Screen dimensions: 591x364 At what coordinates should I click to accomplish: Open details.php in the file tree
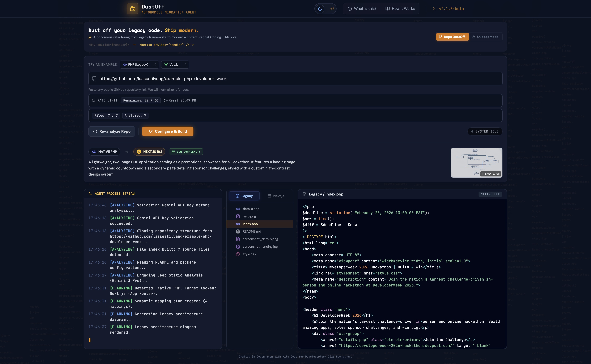point(251,209)
